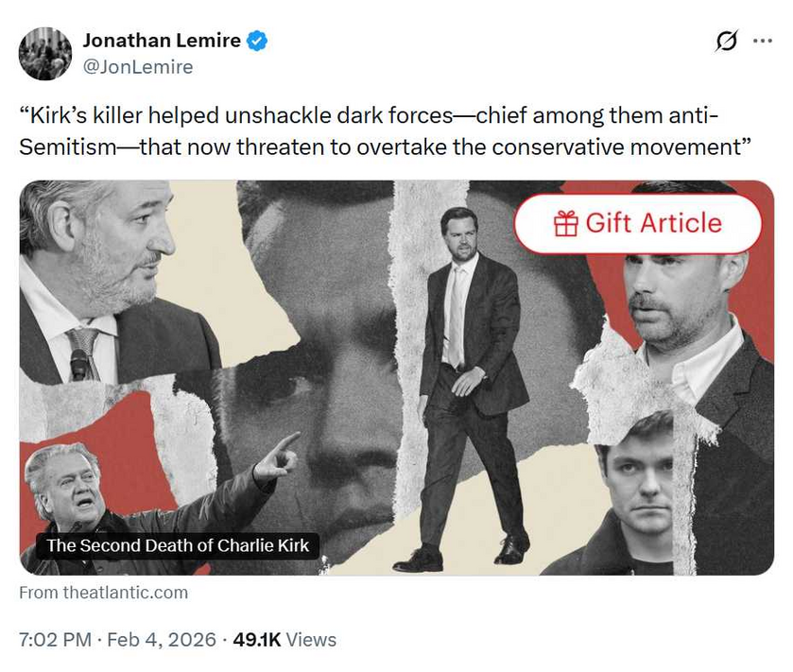Image resolution: width=793 pixels, height=672 pixels.
Task: Click the red gift box icon
Action: [566, 223]
